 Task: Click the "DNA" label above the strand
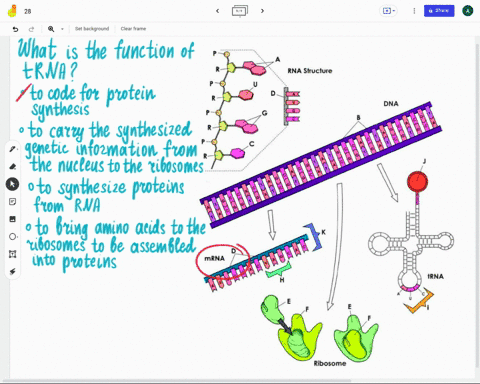point(391,104)
